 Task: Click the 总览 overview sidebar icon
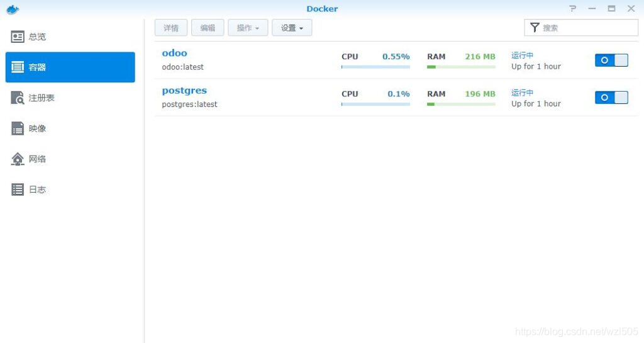coord(17,37)
